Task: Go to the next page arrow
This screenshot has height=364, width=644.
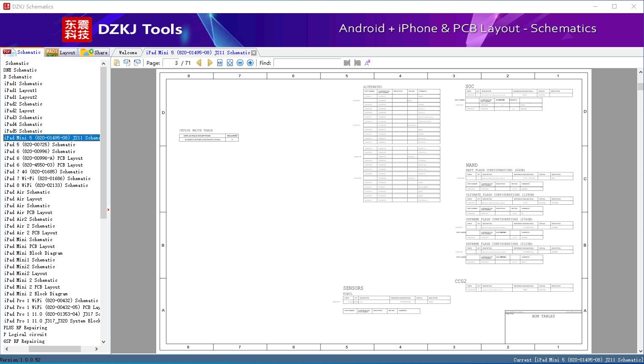Action: coord(210,63)
